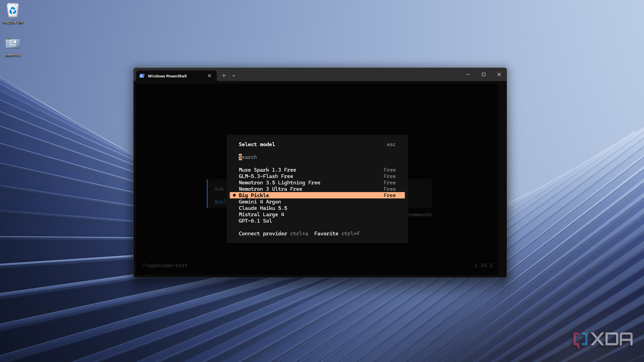Viewport: 644px width, 362px height.
Task: Click the ~\opencode-test path text
Action: coord(165,265)
